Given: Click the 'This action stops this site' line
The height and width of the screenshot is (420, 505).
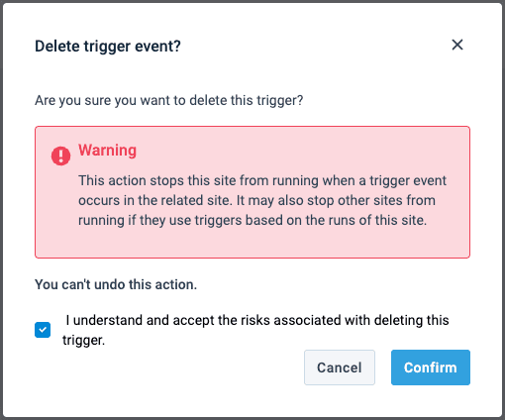Looking at the screenshot, I should (262, 180).
